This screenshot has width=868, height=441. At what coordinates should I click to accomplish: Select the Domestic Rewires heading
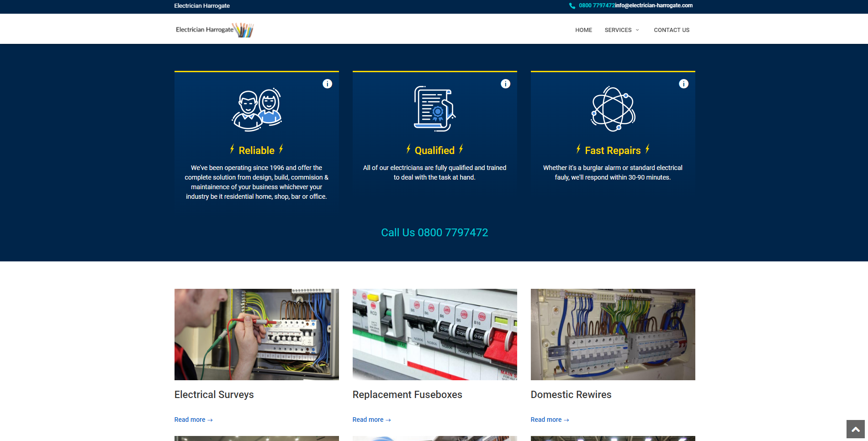click(571, 394)
